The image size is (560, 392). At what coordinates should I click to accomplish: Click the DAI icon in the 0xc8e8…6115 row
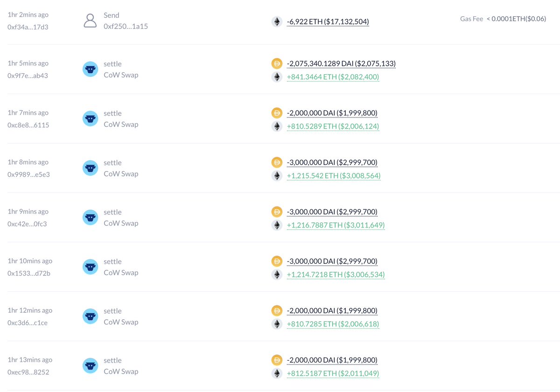coord(277,113)
